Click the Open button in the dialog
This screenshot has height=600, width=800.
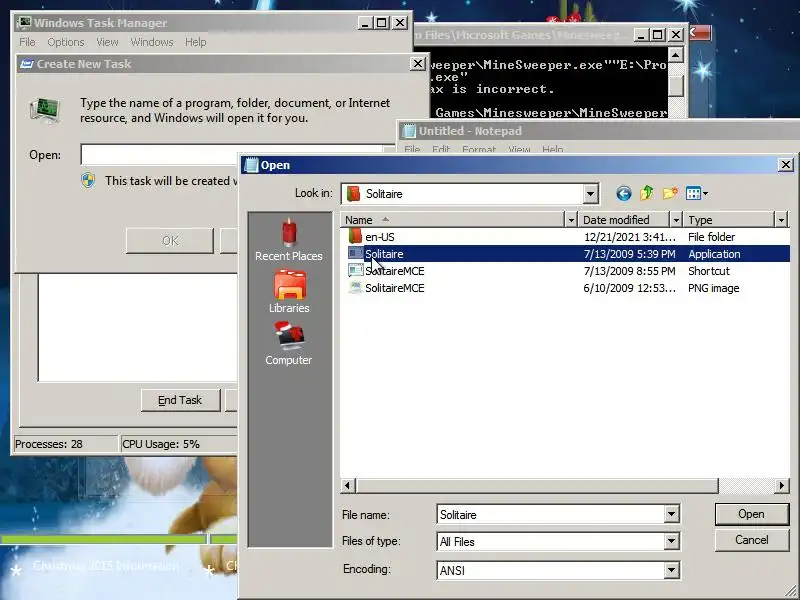click(752, 514)
